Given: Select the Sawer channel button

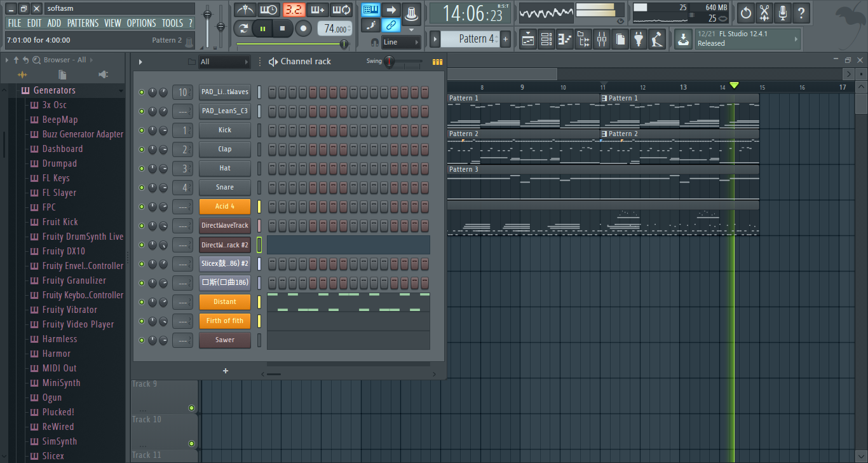Looking at the screenshot, I should [225, 340].
